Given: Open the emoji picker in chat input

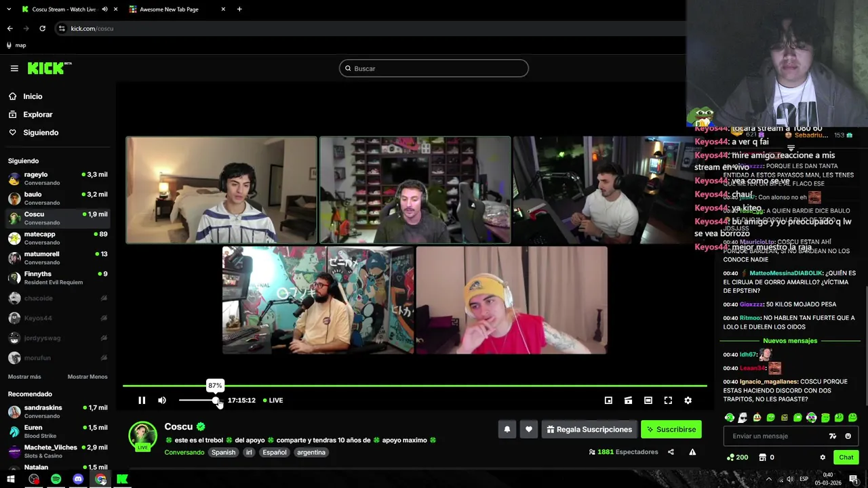Looking at the screenshot, I should click(848, 436).
